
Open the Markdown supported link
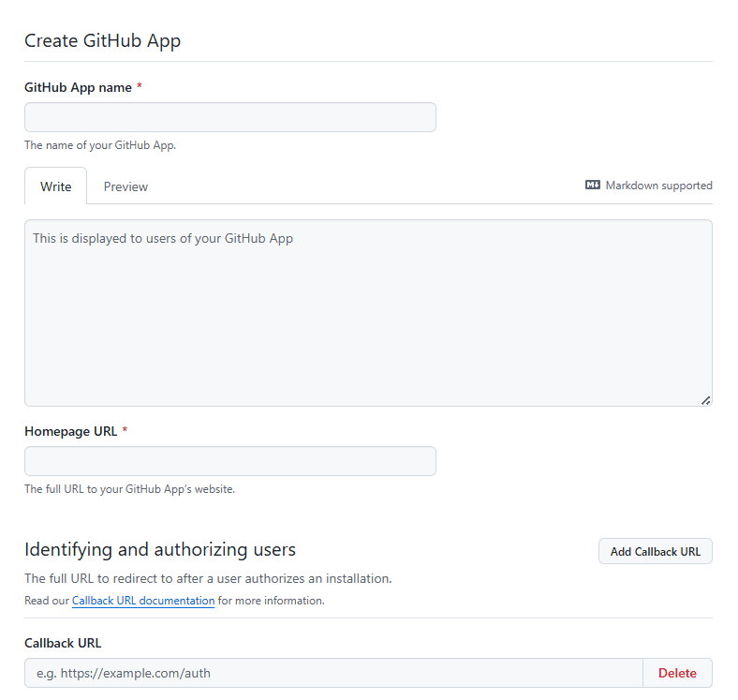click(658, 186)
